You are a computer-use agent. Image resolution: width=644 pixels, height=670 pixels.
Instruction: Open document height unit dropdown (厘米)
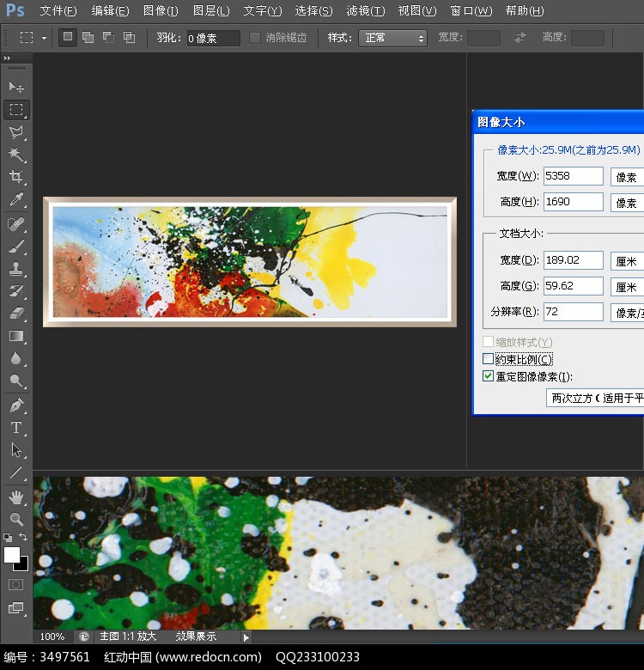(627, 287)
